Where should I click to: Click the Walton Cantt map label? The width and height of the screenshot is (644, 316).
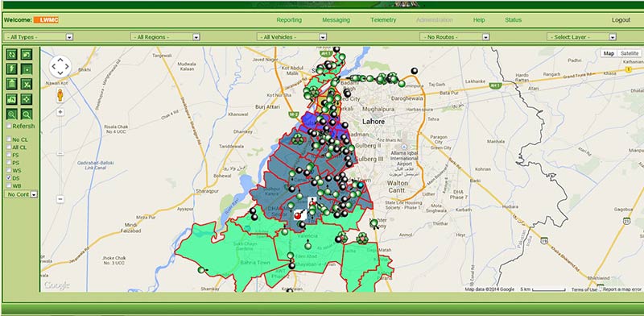click(x=398, y=186)
